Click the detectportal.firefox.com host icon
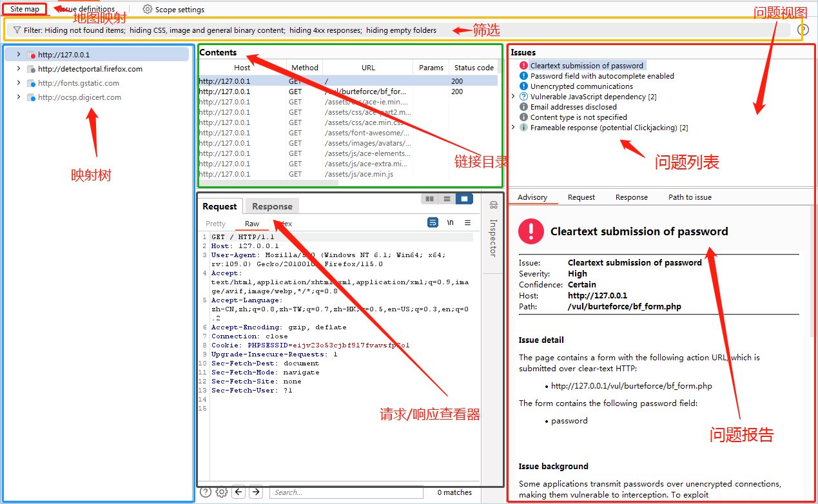Screen dimensions: 818x504 pos(31,69)
